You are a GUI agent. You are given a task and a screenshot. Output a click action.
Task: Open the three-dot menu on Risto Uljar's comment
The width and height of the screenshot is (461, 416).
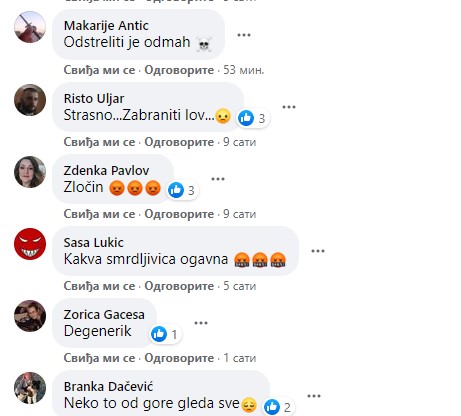289,107
